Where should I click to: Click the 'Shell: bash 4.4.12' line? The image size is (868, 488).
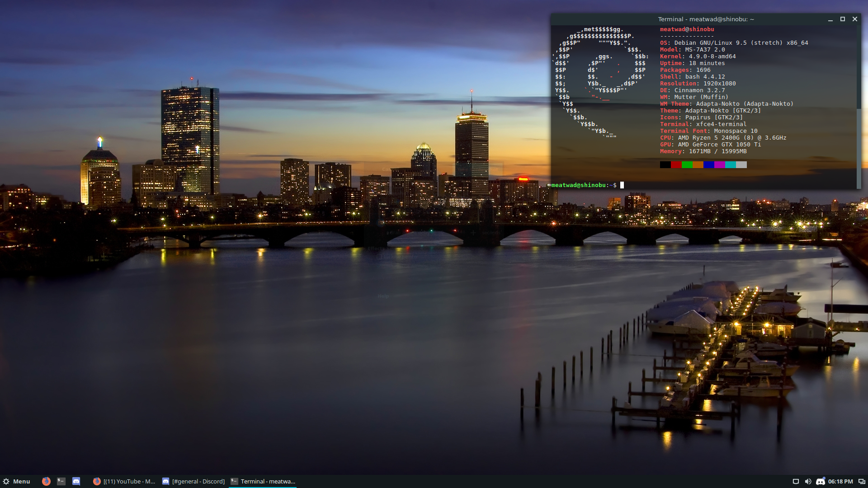pyautogui.click(x=692, y=77)
